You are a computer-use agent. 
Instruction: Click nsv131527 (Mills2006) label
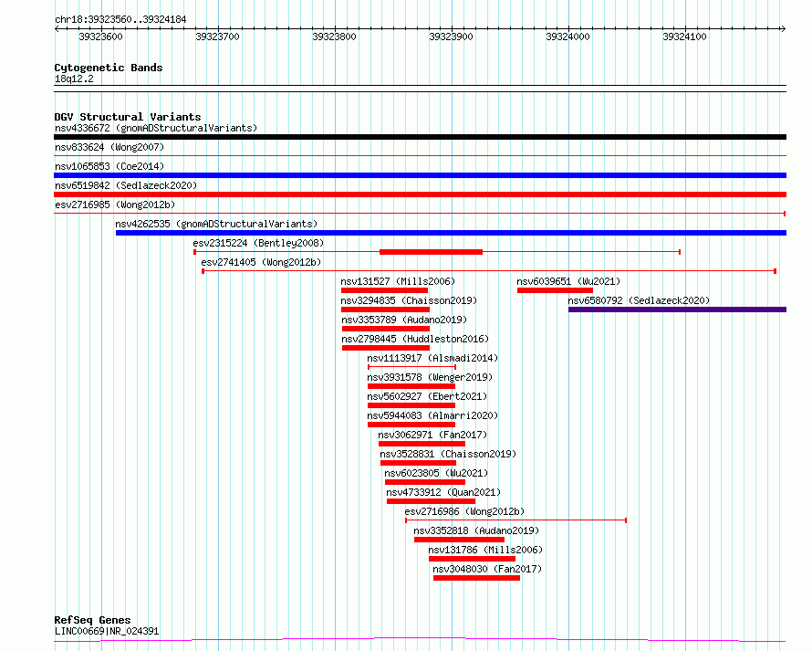398,281
